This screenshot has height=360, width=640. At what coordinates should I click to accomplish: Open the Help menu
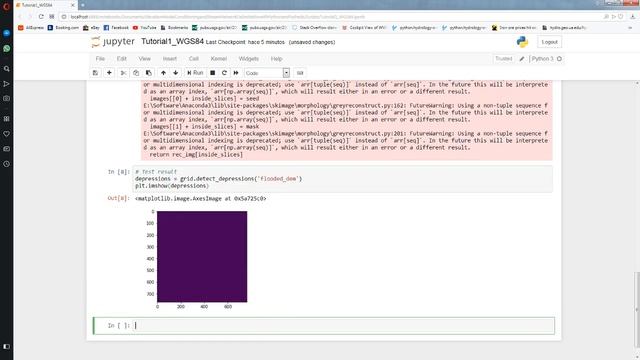(x=276, y=59)
